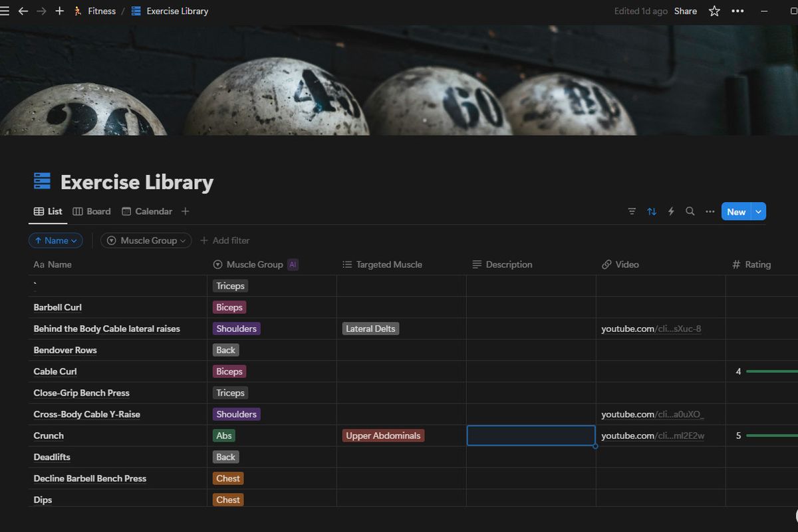Click Add filter
The image size is (798, 532).
click(x=225, y=241)
